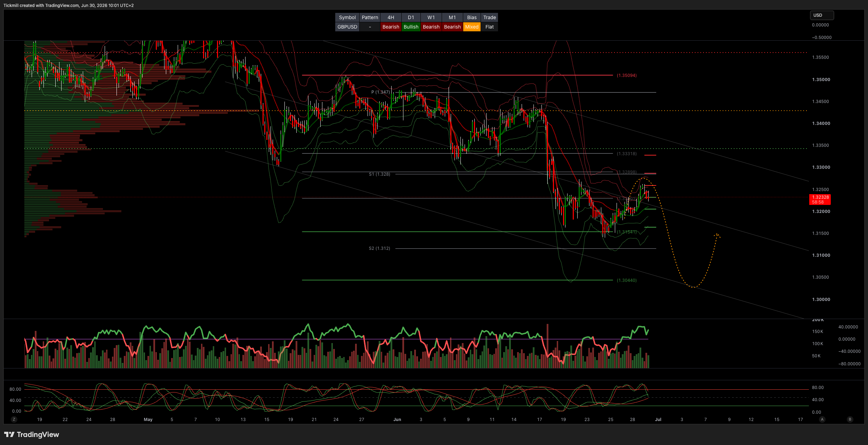The height and width of the screenshot is (445, 868).
Task: Click the (1.33318) level label
Action: [627, 153]
